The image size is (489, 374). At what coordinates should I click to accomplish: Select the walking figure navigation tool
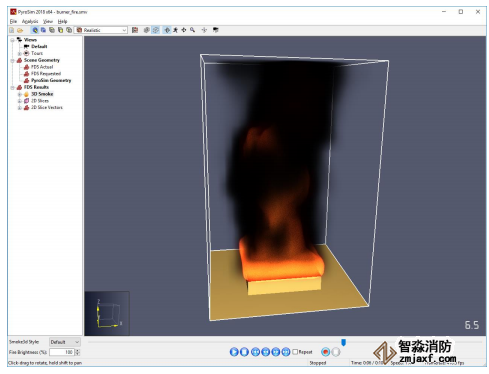(x=175, y=30)
